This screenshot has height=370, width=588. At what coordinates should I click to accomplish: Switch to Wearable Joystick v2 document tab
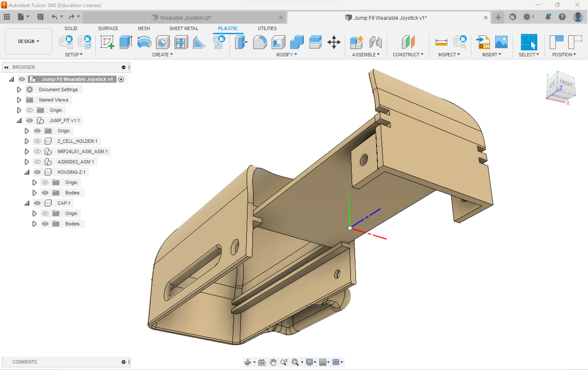coord(185,18)
